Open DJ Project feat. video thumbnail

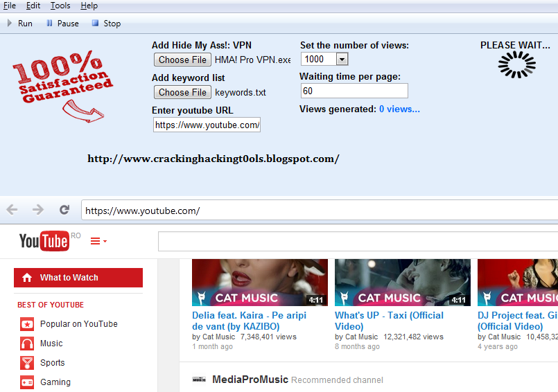tap(518, 283)
